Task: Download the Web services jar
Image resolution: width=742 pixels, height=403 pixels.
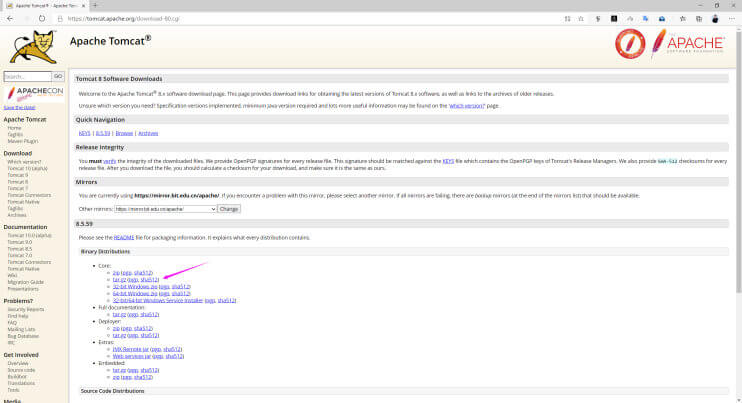Action: click(x=132, y=356)
